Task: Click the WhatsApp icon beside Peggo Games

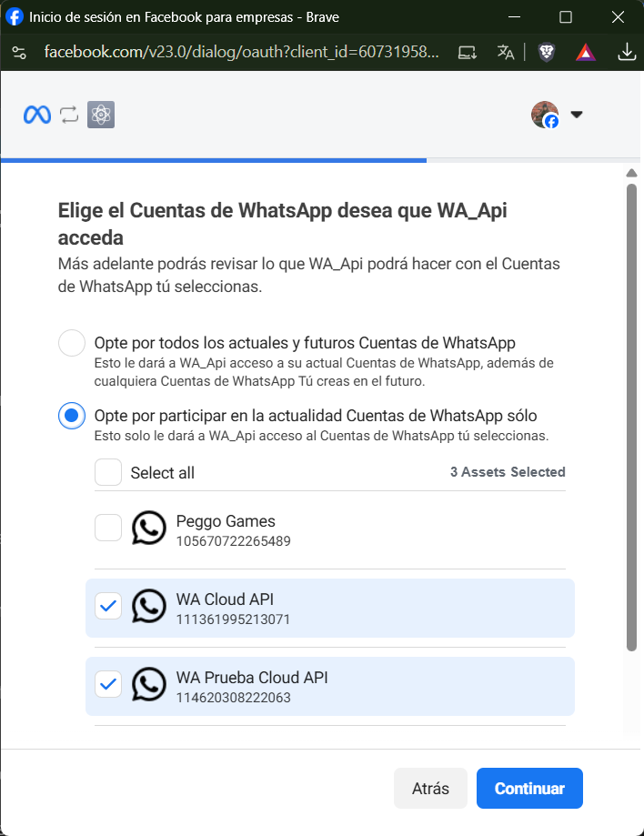Action: [x=149, y=528]
